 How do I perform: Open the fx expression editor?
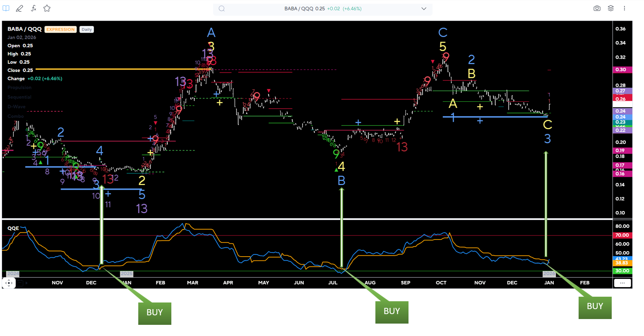(x=34, y=8)
